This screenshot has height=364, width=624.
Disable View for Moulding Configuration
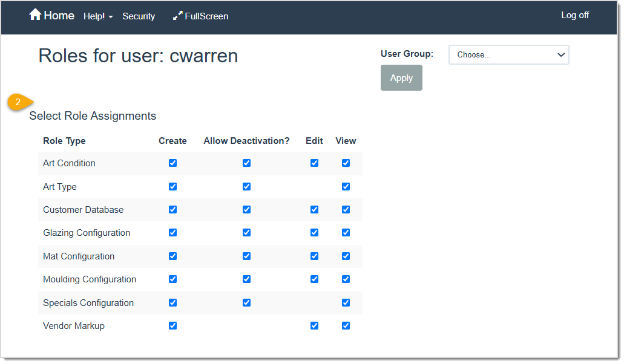[x=346, y=279]
